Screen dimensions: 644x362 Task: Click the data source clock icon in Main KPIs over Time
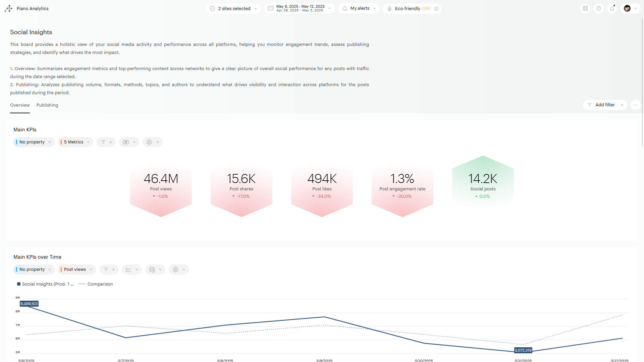tap(153, 269)
